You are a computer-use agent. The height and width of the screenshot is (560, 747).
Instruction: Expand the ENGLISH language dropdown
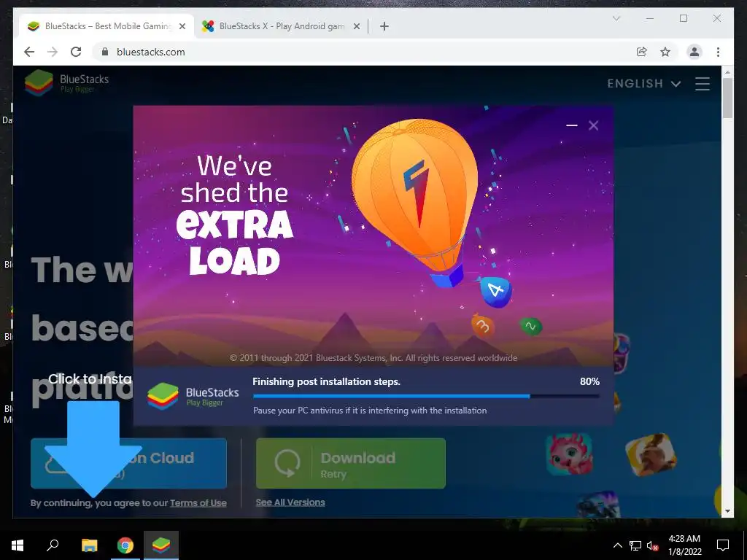pos(643,84)
